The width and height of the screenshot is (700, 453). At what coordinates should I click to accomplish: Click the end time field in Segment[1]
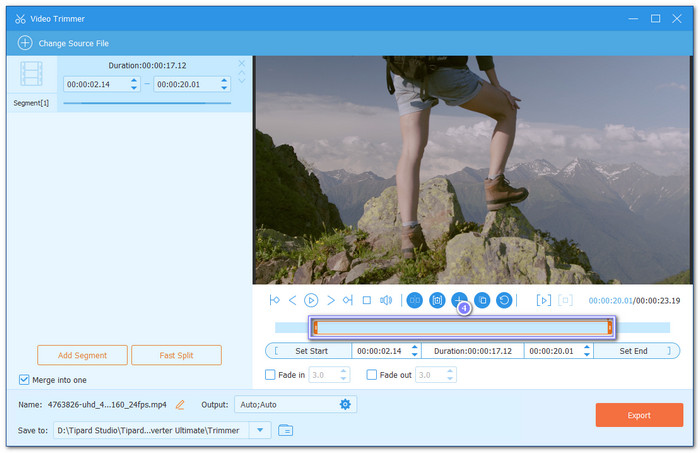(x=192, y=84)
